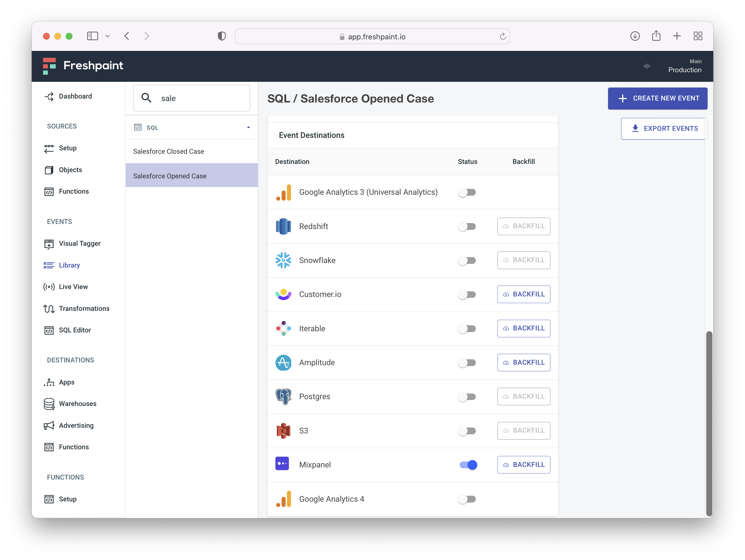Turn on the Amplitude status toggle

(467, 363)
